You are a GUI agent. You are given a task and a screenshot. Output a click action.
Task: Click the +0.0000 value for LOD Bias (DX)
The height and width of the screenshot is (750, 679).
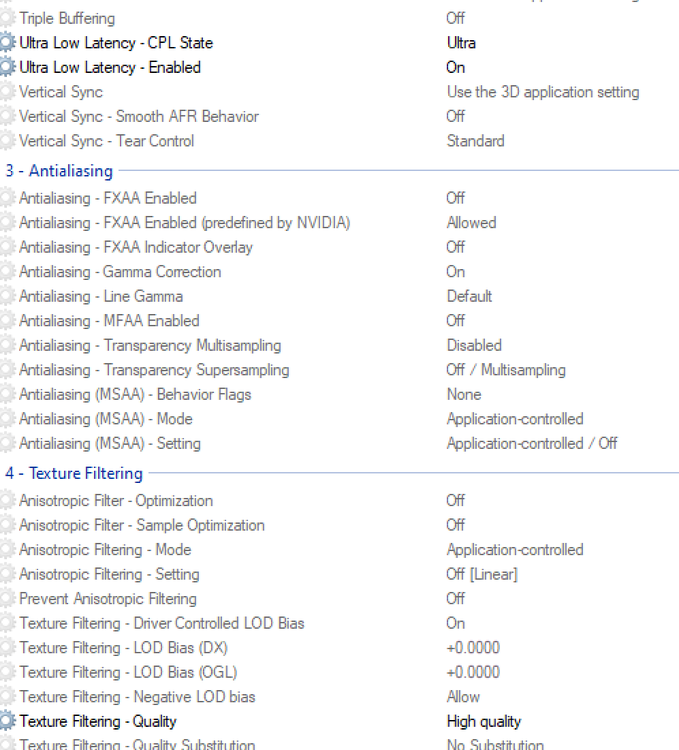(472, 648)
